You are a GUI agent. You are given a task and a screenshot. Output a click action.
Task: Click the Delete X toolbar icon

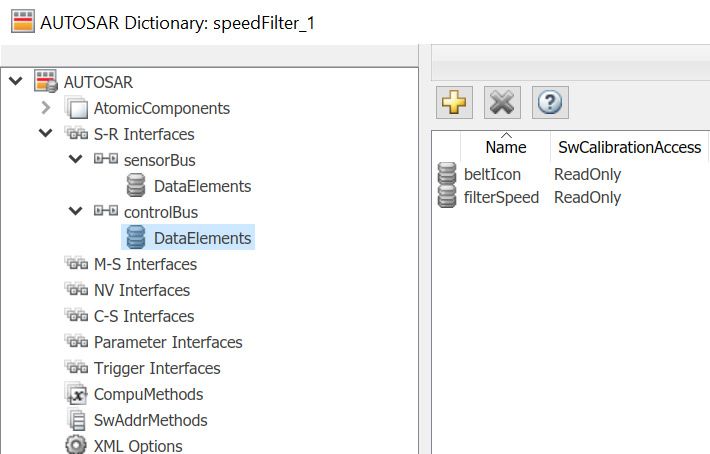502,102
